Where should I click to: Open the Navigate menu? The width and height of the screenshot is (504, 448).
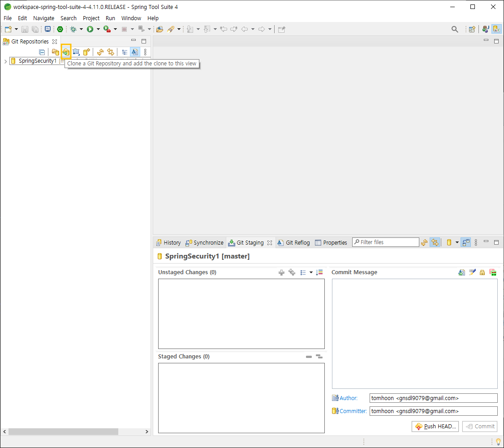[x=44, y=18]
